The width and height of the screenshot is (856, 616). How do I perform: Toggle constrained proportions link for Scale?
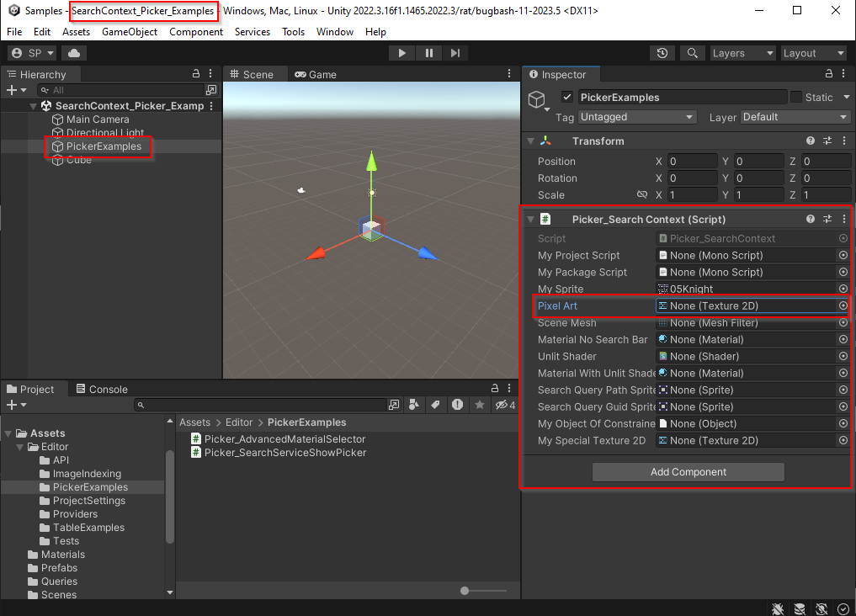click(x=642, y=195)
